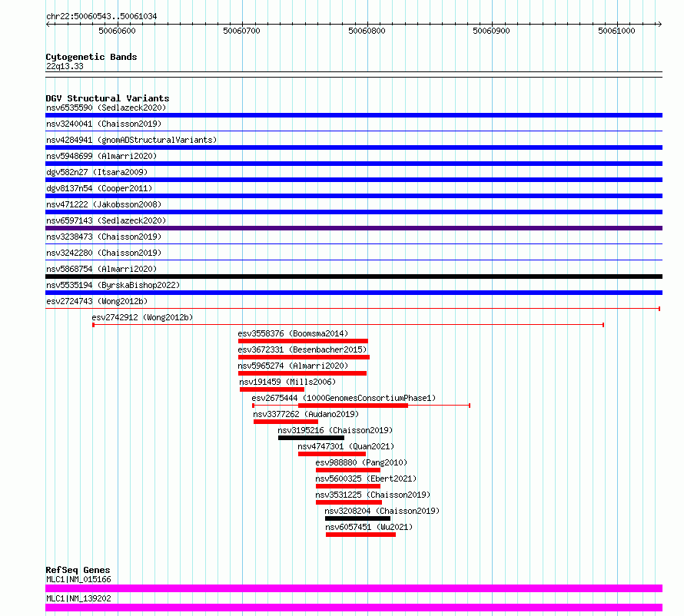Screen dimensions: 684x616
Task: Click ruler position 50060800
Action: 367,31
